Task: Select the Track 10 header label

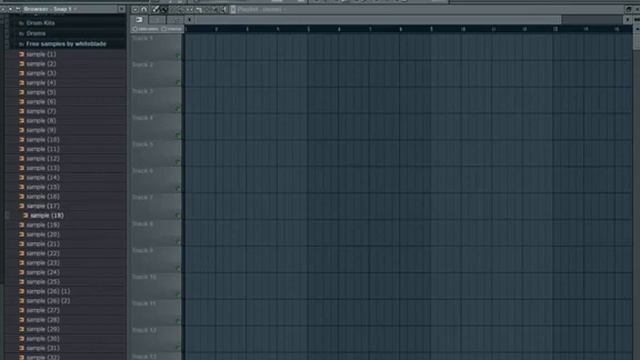Action: point(144,277)
